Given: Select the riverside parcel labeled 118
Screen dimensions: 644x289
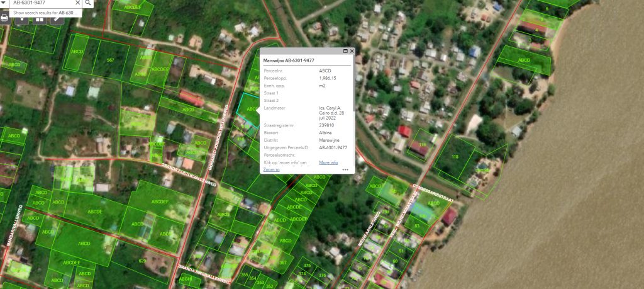Looking at the screenshot, I should coord(455,157).
